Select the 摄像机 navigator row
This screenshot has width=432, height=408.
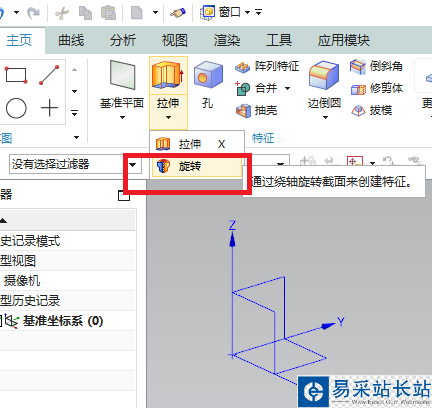pyautogui.click(x=67, y=281)
